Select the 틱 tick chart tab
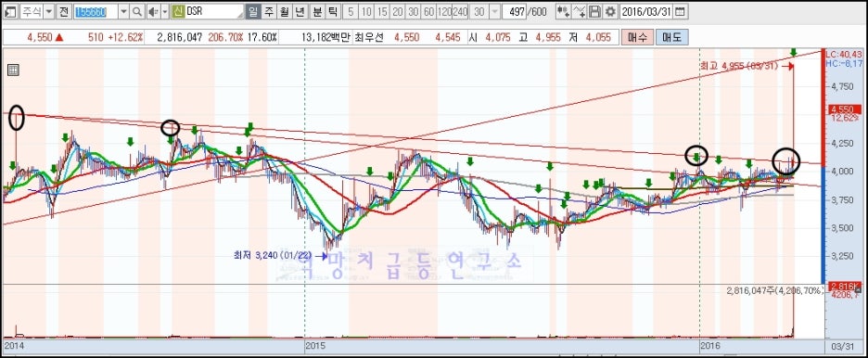868x358 pixels. pos(333,11)
